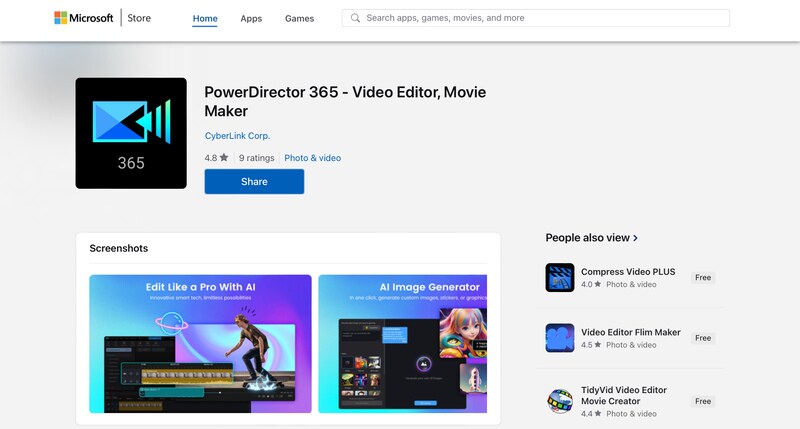The width and height of the screenshot is (800, 429).
Task: Click the Microsoft logo
Action: tap(84, 18)
